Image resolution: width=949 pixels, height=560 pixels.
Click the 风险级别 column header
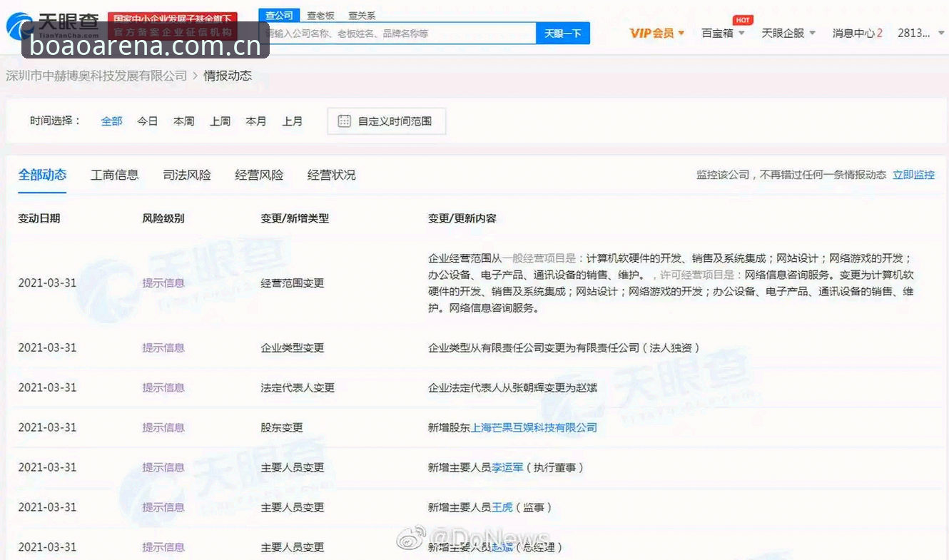[x=163, y=218]
